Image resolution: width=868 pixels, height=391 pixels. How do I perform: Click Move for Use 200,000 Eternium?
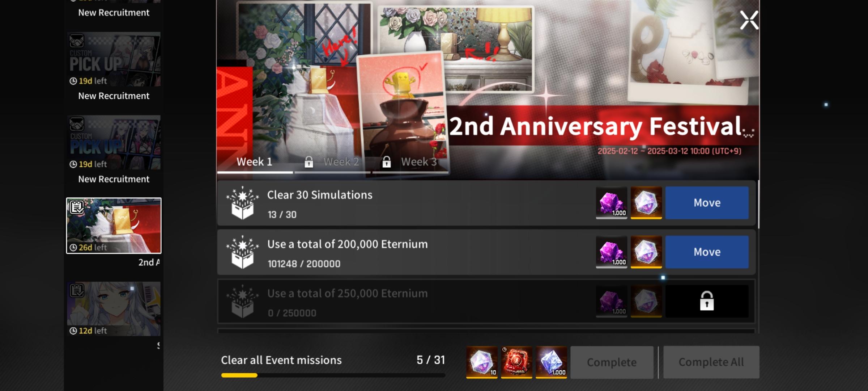pyautogui.click(x=707, y=252)
